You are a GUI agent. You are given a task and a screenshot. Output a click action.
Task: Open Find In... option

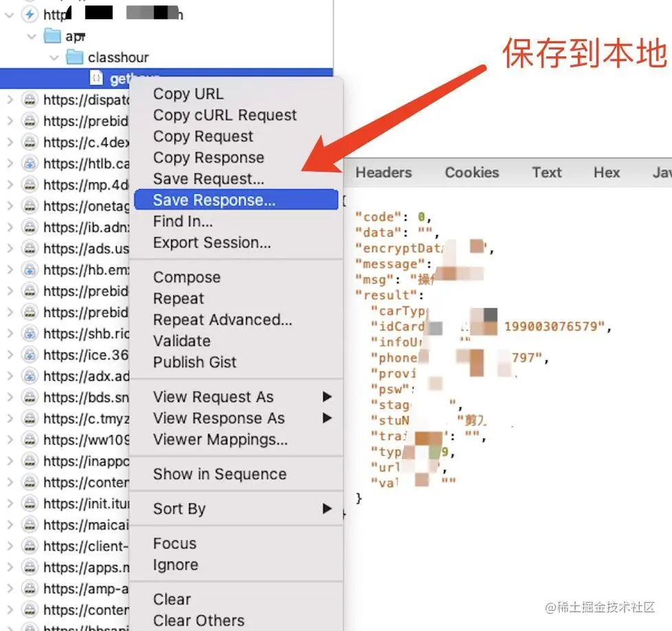(x=183, y=221)
